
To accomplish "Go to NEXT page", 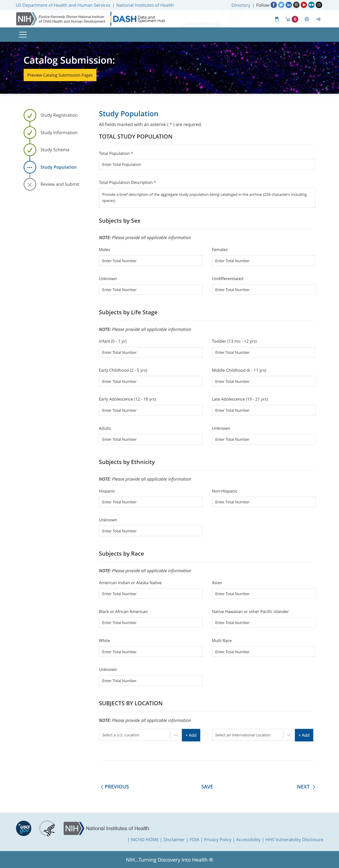I will [306, 786].
